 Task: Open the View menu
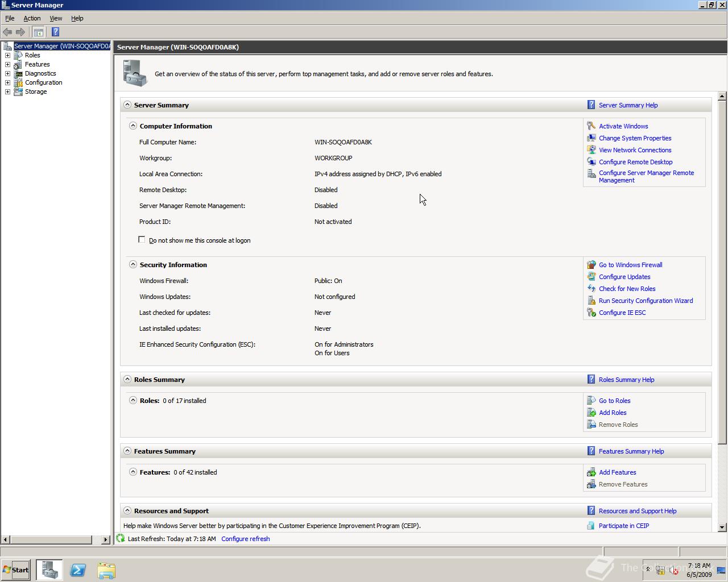(56, 18)
